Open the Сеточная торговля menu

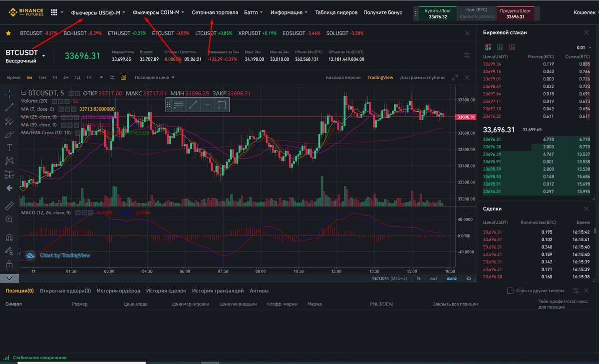click(215, 12)
